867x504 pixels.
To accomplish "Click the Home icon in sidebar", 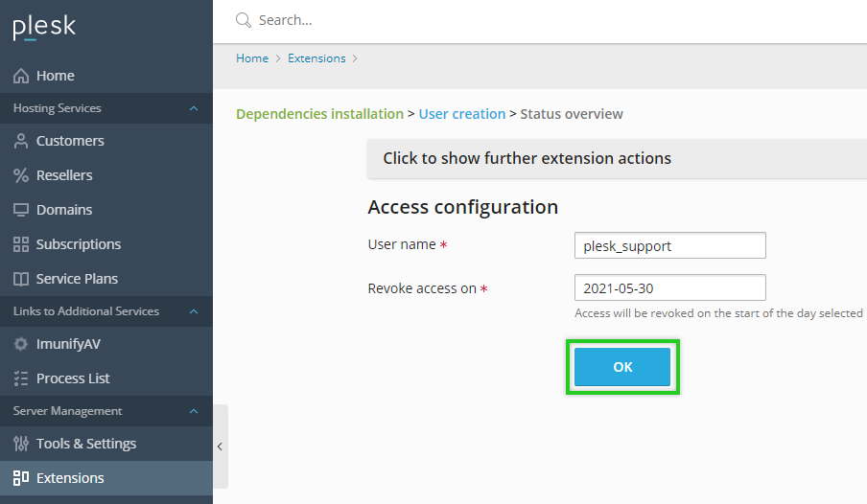I will coord(21,76).
